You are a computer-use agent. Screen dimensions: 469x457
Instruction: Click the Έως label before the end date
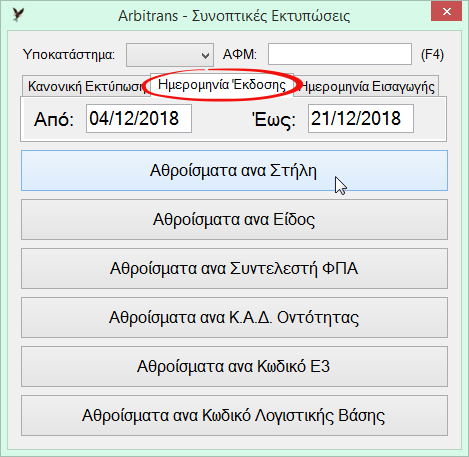click(273, 119)
